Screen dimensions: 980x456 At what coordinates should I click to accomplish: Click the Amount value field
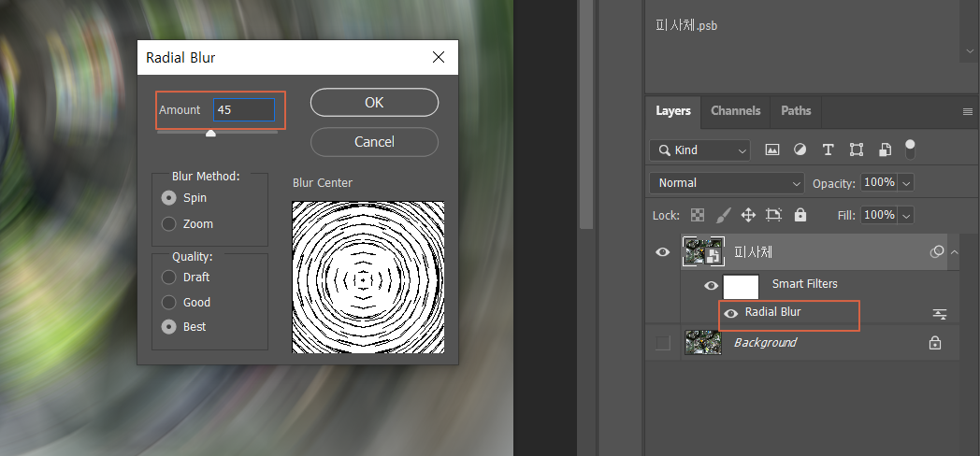[x=244, y=110]
